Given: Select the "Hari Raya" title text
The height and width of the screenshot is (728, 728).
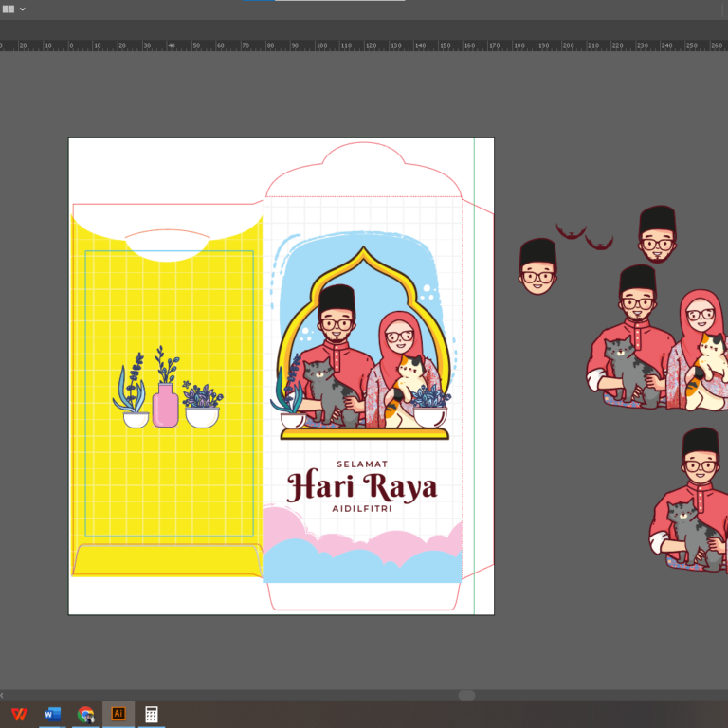Looking at the screenshot, I should 362,486.
